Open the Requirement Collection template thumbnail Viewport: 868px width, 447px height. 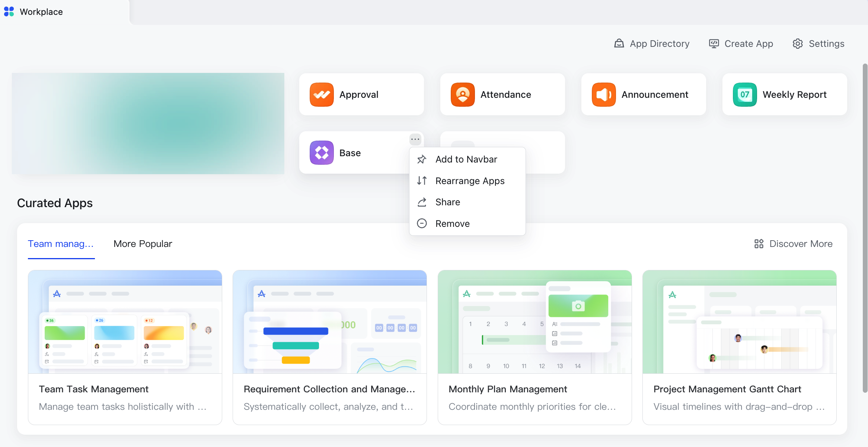(x=330, y=322)
